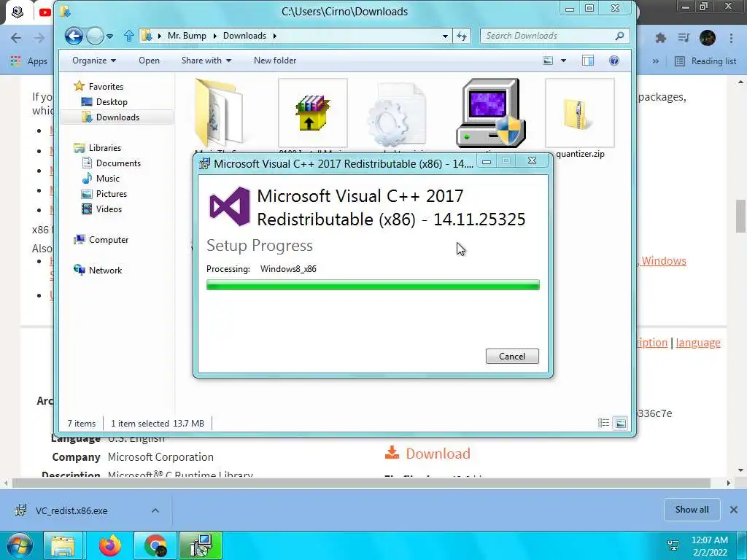Click the YouTube tab in Chrome

(x=44, y=12)
